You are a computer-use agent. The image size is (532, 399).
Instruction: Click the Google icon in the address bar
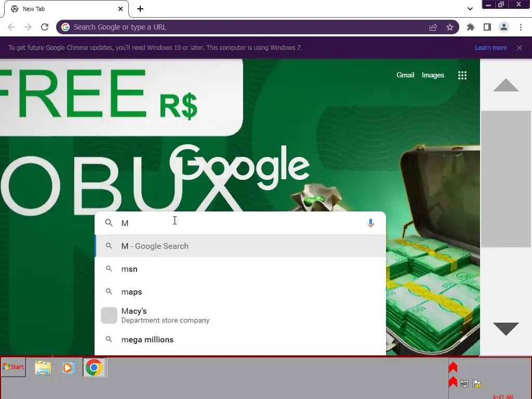[x=65, y=27]
